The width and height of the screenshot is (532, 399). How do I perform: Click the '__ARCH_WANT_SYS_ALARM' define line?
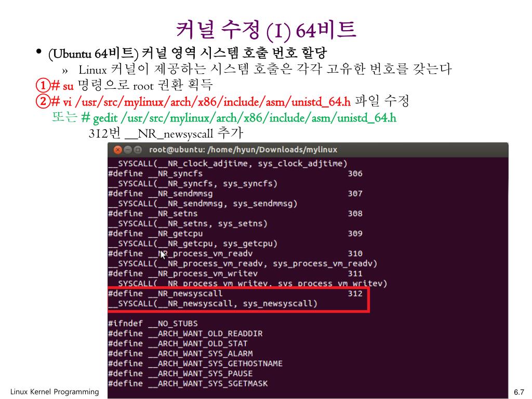point(180,354)
